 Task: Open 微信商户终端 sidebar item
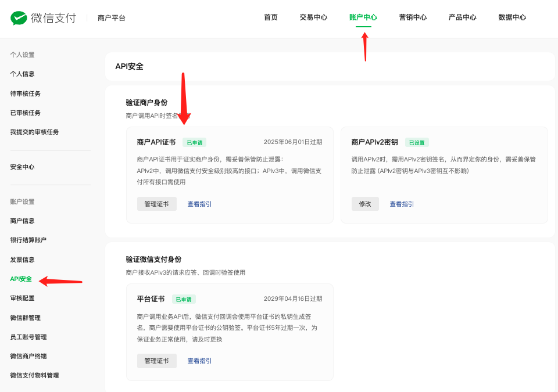[28, 356]
